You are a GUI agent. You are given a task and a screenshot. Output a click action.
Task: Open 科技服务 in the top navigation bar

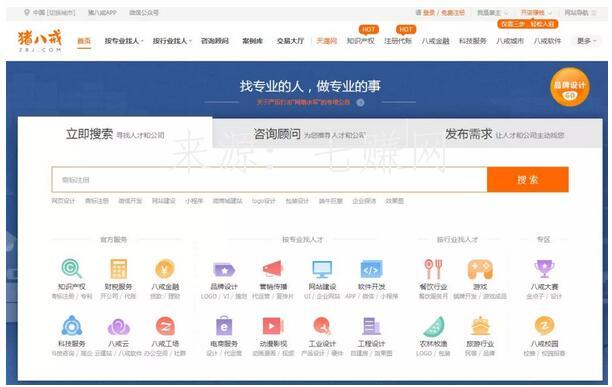coord(473,41)
